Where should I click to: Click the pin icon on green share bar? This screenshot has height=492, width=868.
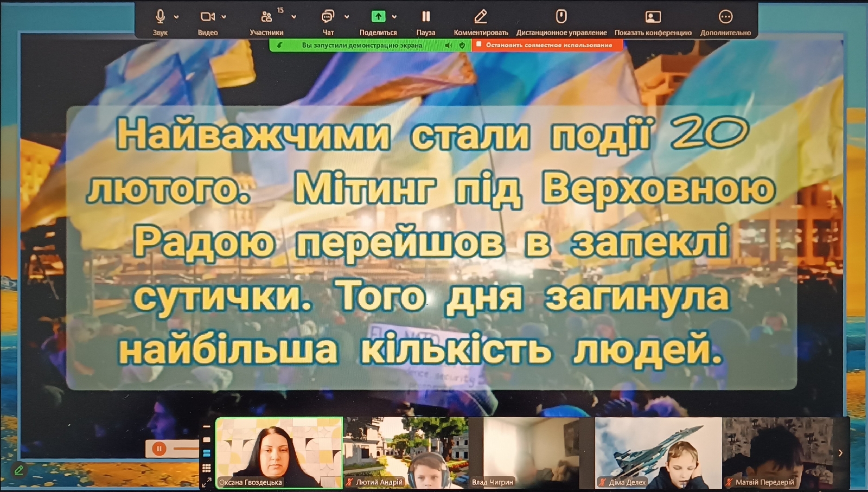[x=279, y=45]
